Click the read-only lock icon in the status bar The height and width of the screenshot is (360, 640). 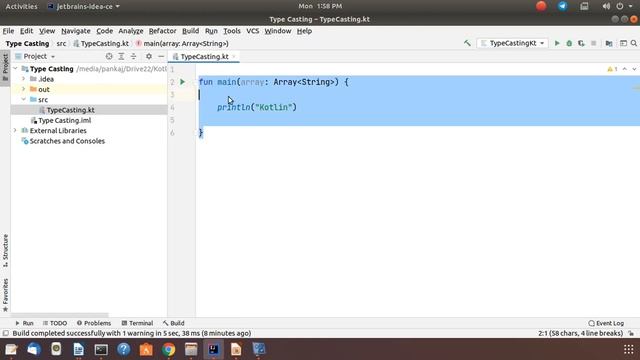click(x=631, y=333)
